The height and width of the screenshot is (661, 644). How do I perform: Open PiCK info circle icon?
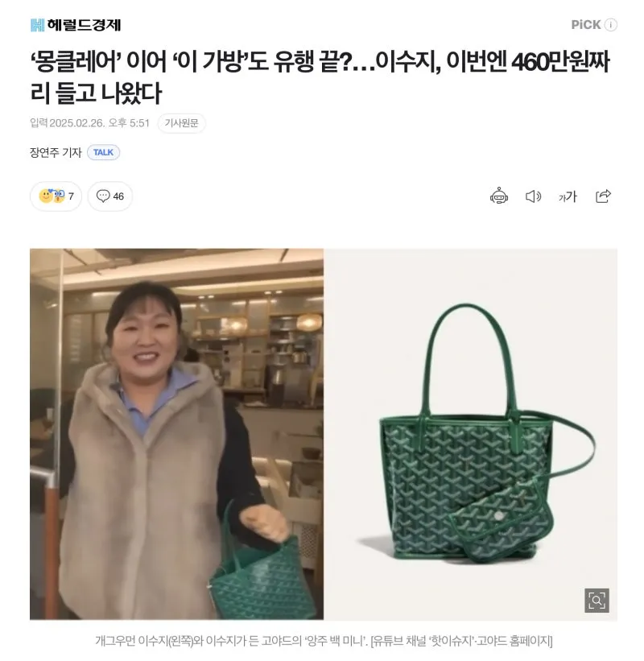pos(611,25)
